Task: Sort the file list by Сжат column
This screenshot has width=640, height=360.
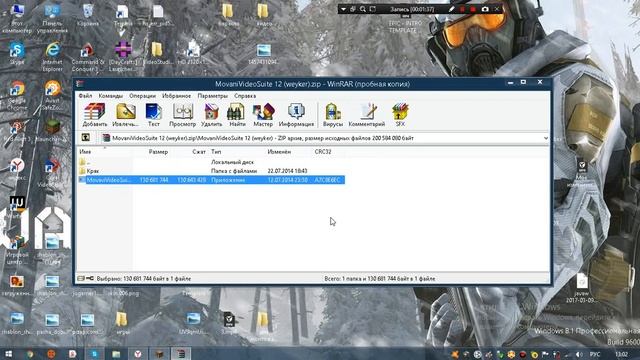Action: pyautogui.click(x=189, y=151)
